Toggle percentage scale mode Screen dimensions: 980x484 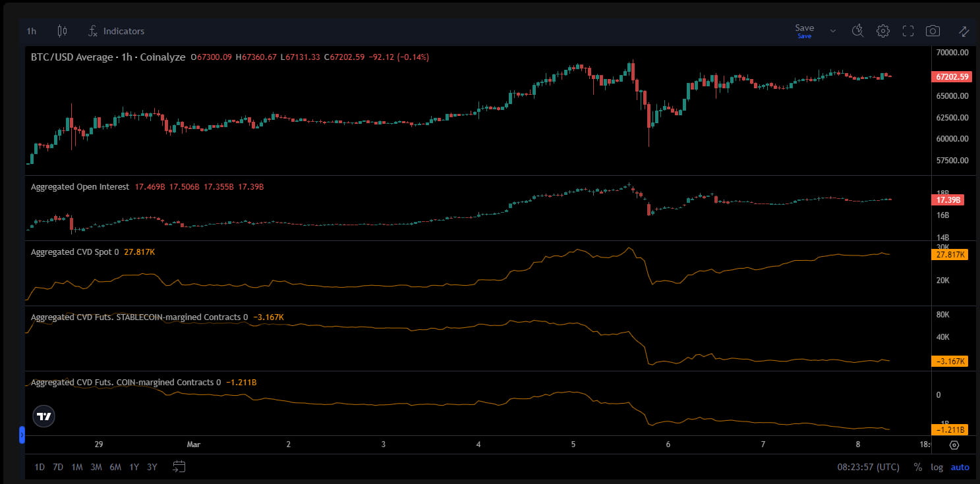pos(917,467)
